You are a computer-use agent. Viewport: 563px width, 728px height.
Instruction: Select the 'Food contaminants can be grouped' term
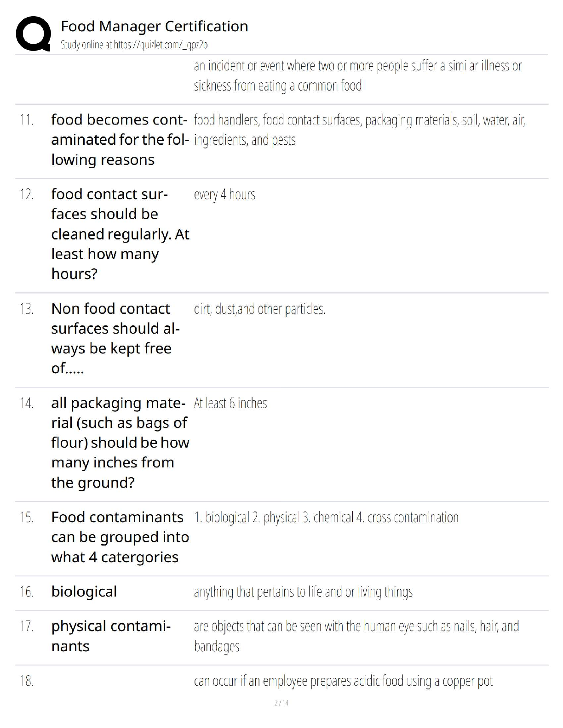tap(120, 537)
